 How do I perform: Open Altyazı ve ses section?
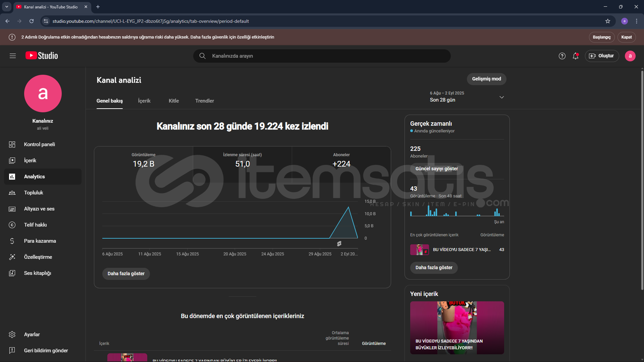43,209
